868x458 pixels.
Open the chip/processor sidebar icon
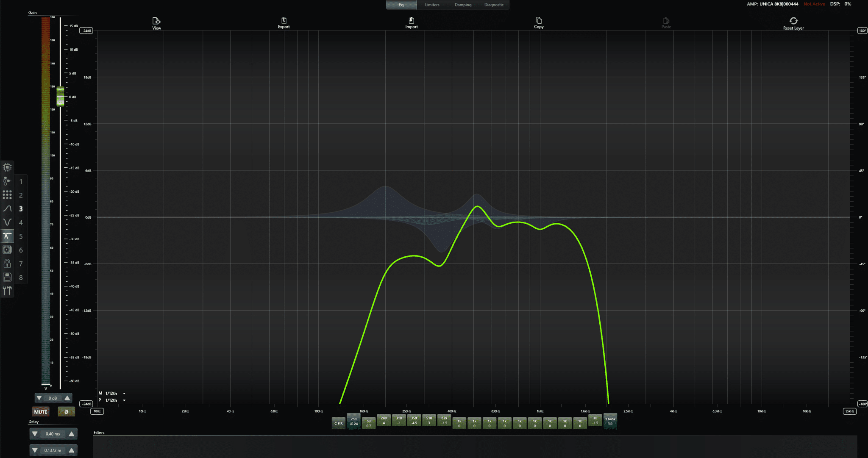[x=7, y=167]
